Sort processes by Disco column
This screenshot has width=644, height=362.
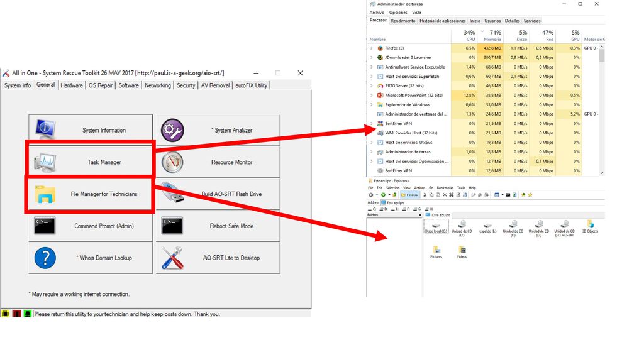(517, 36)
